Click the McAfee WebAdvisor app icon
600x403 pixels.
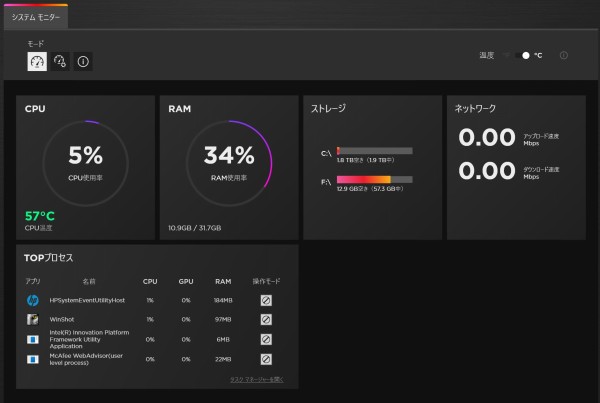click(x=33, y=358)
